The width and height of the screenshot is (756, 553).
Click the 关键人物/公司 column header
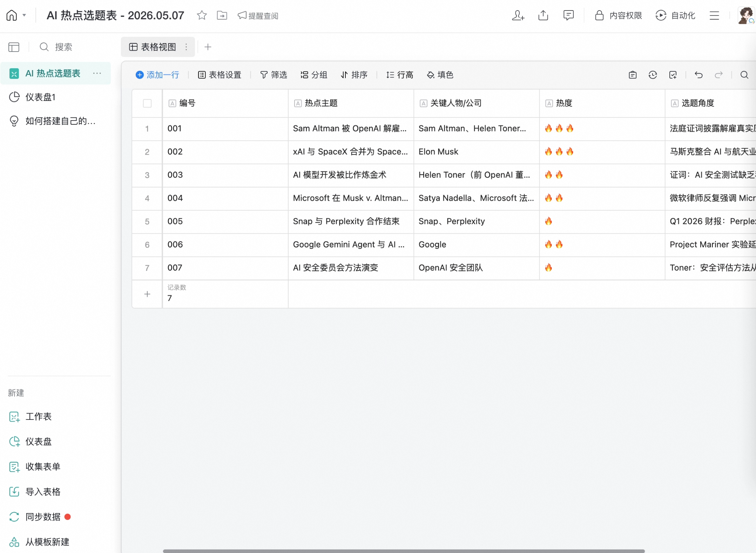pos(477,103)
